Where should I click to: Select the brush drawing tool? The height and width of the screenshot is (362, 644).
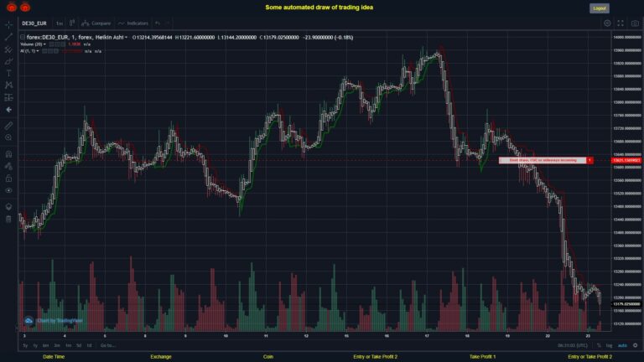click(8, 61)
